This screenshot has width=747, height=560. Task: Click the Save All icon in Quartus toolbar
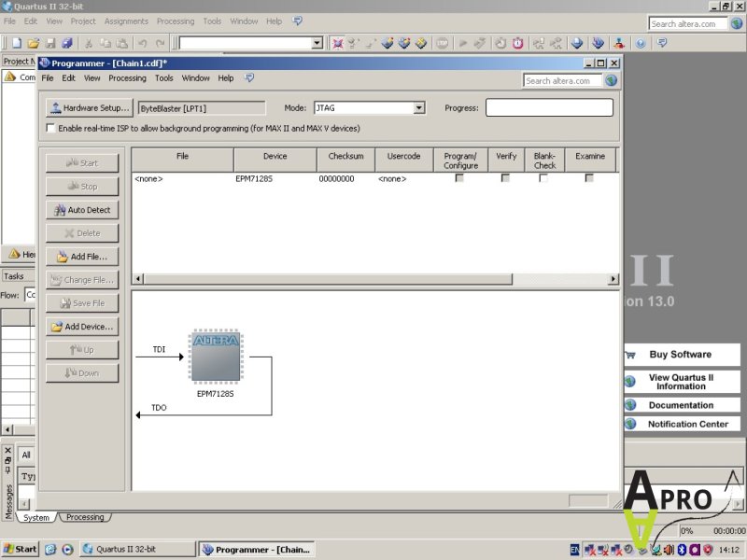67,43
